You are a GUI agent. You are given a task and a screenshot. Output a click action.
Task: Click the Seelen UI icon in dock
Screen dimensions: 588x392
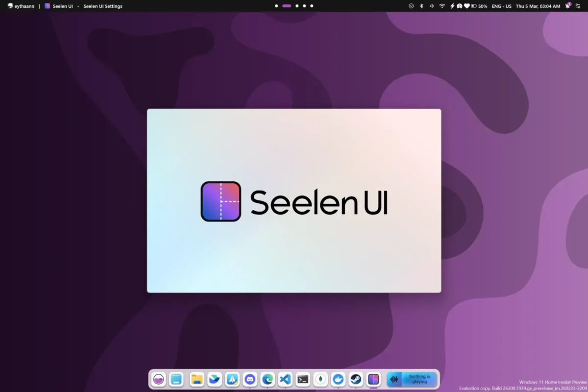(373, 379)
